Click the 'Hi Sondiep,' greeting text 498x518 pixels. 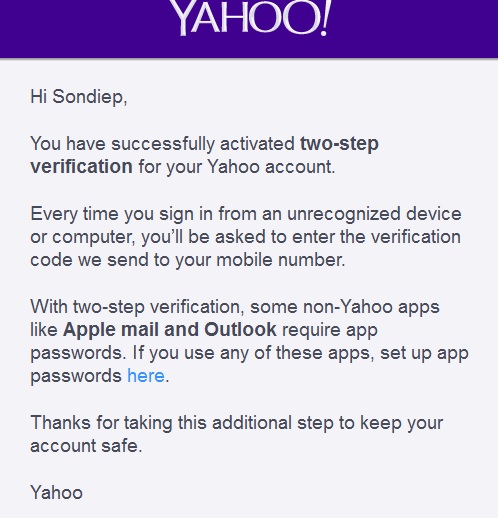(79, 97)
